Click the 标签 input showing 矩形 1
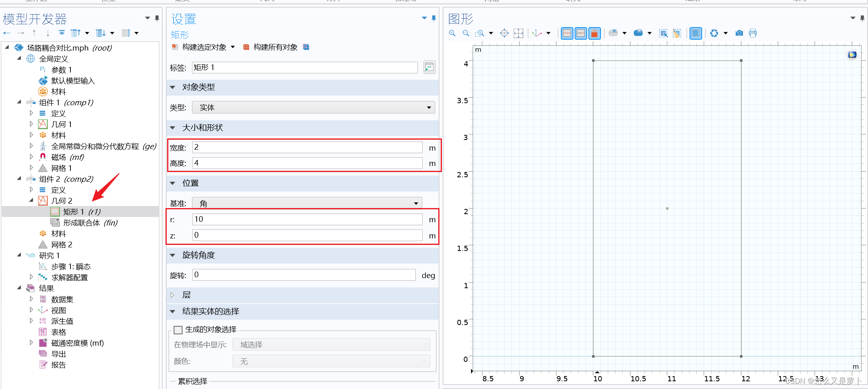868x389 pixels. 305,68
